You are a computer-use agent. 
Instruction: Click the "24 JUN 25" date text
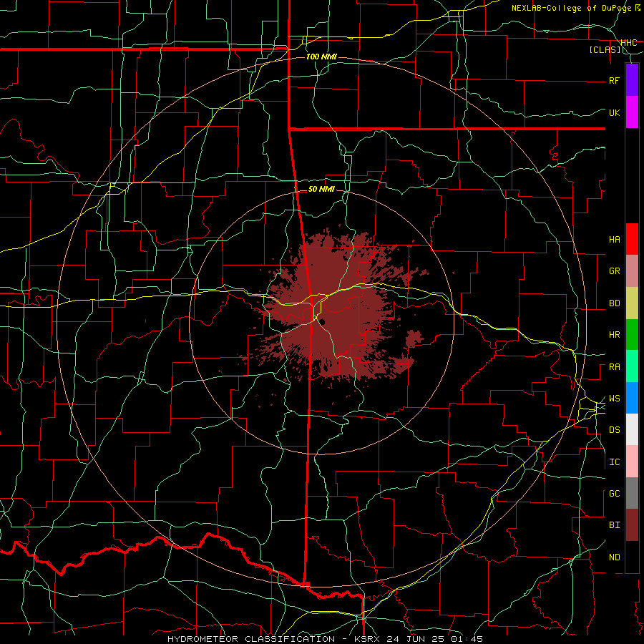415,639
